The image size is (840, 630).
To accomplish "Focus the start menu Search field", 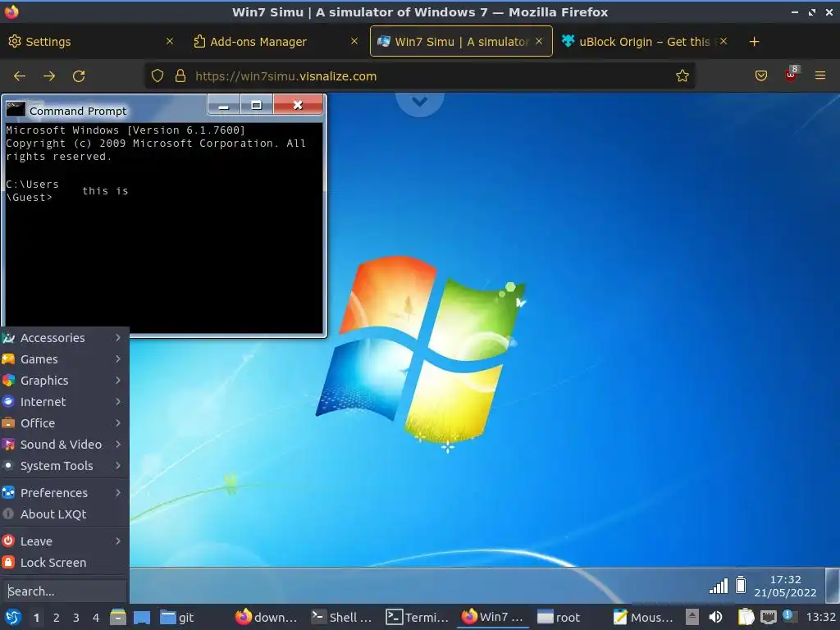I will [x=64, y=591].
